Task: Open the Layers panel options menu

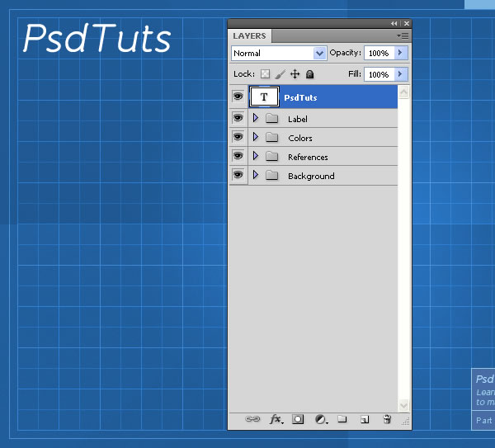Action: (403, 36)
